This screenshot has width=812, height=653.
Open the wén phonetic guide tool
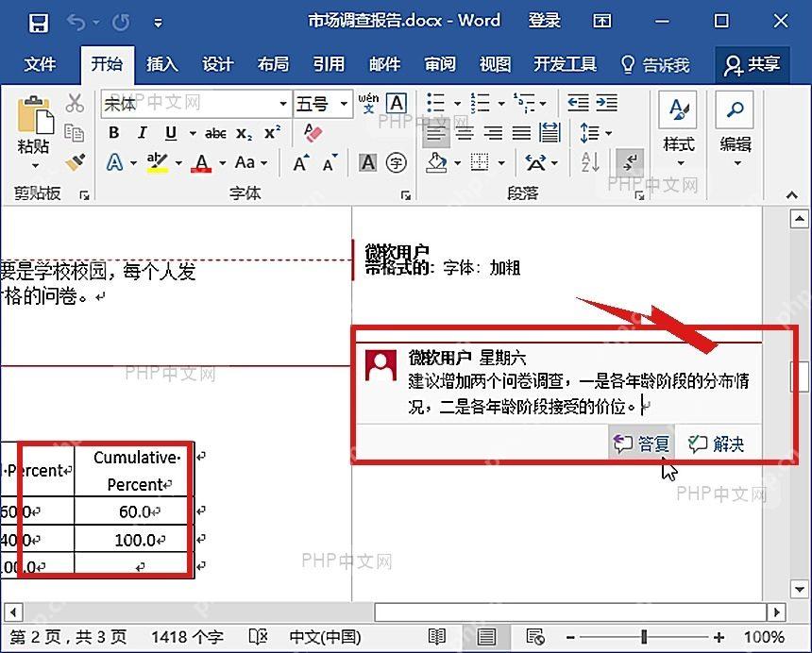click(x=368, y=104)
